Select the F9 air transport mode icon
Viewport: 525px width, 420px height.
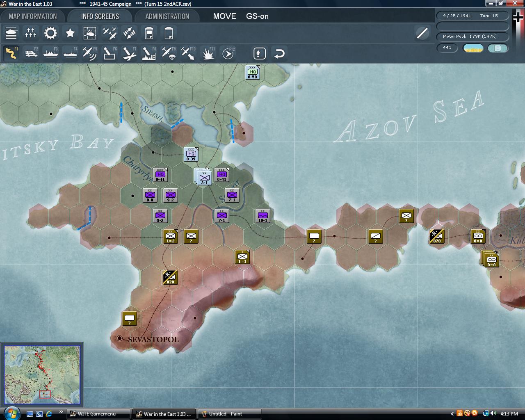(169, 53)
